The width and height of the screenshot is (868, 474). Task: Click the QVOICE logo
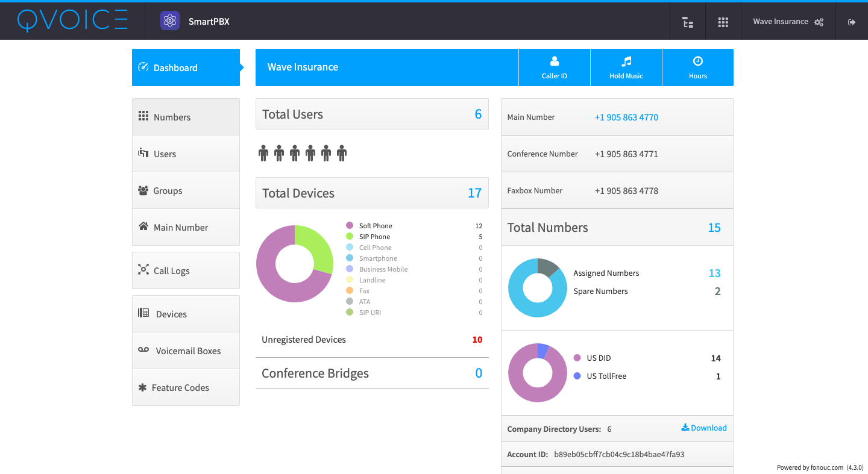click(72, 20)
